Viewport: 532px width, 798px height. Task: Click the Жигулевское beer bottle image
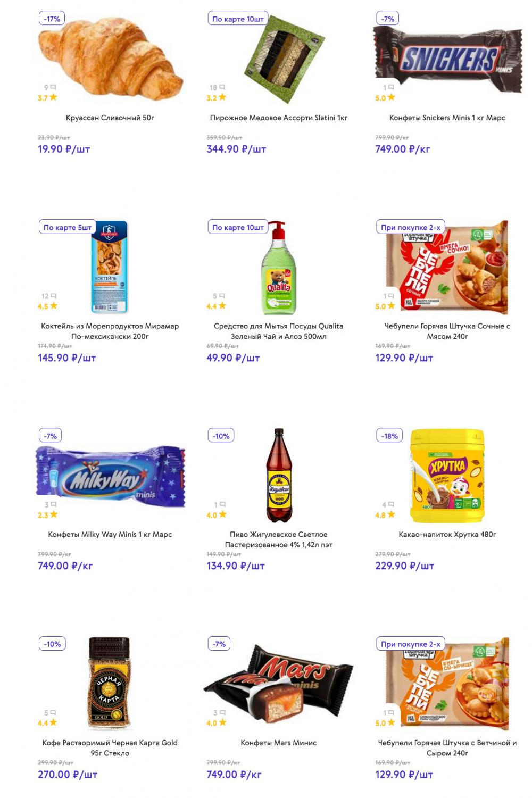click(278, 476)
